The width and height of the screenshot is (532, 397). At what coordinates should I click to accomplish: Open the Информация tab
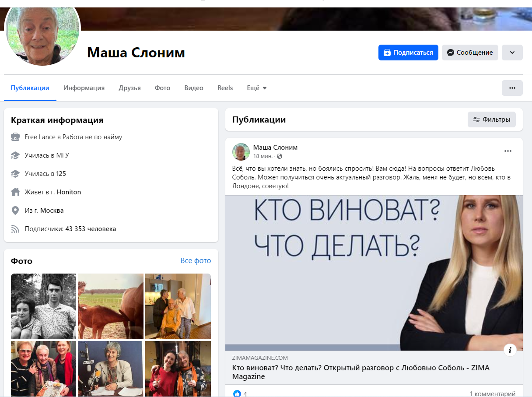[x=84, y=88]
